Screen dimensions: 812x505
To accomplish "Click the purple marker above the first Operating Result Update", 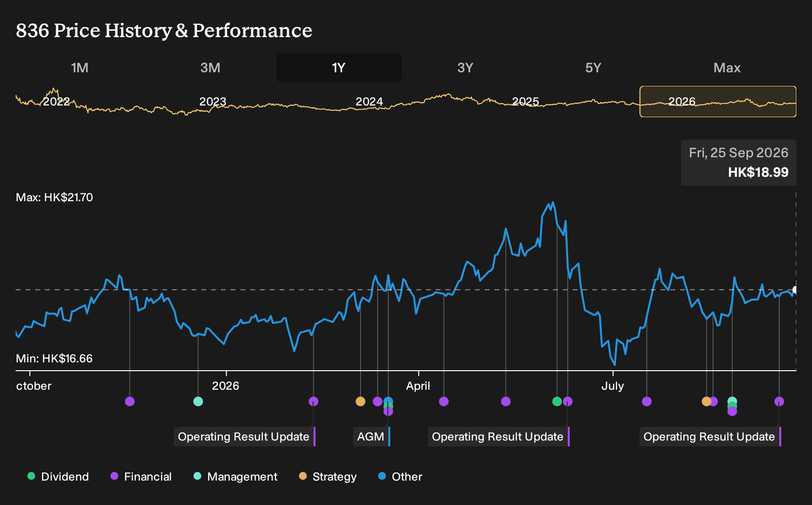I will coord(314,401).
